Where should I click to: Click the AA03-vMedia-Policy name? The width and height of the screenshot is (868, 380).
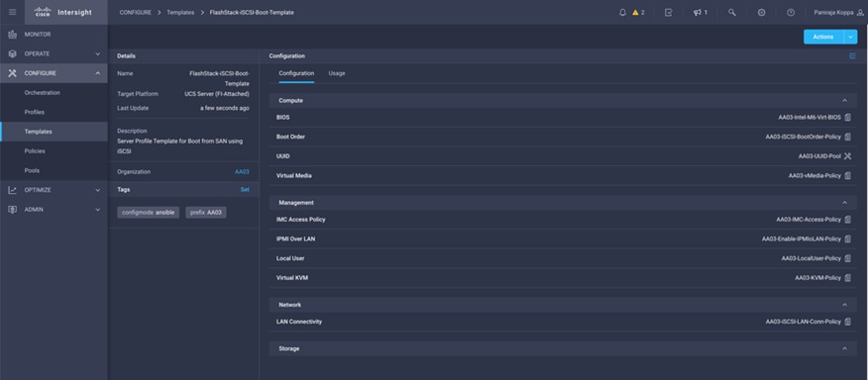point(814,175)
